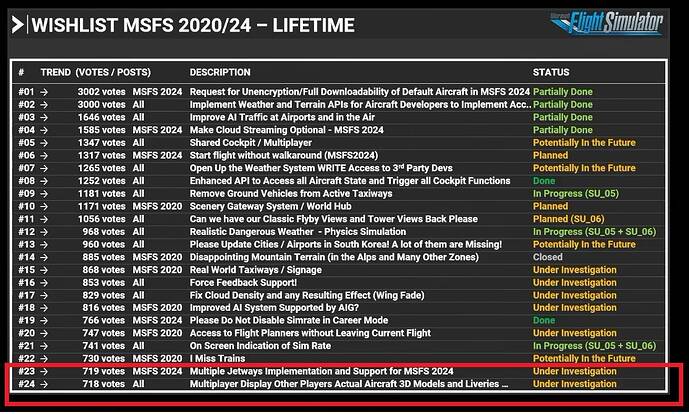Select Classic Flyby Views and Tower Views description
689x414 pixels.
point(334,219)
